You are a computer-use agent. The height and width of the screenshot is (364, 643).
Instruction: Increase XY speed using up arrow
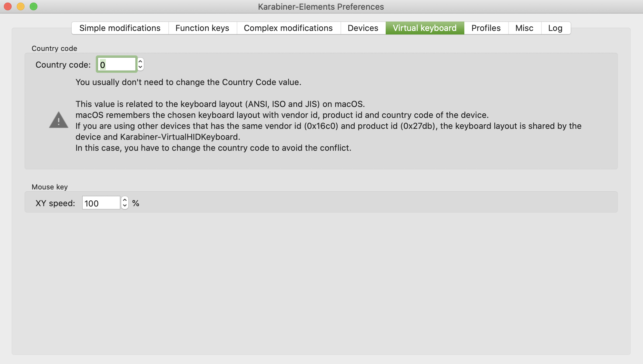(x=125, y=200)
